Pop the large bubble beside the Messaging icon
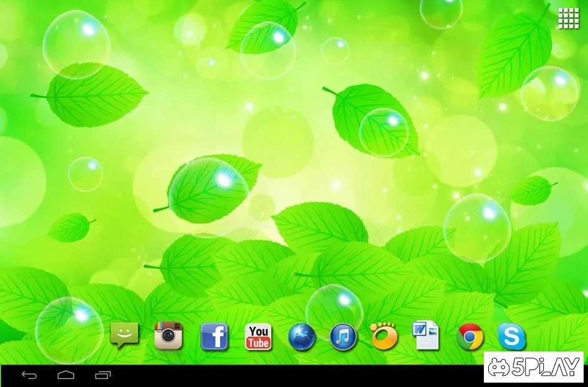 coord(69,330)
